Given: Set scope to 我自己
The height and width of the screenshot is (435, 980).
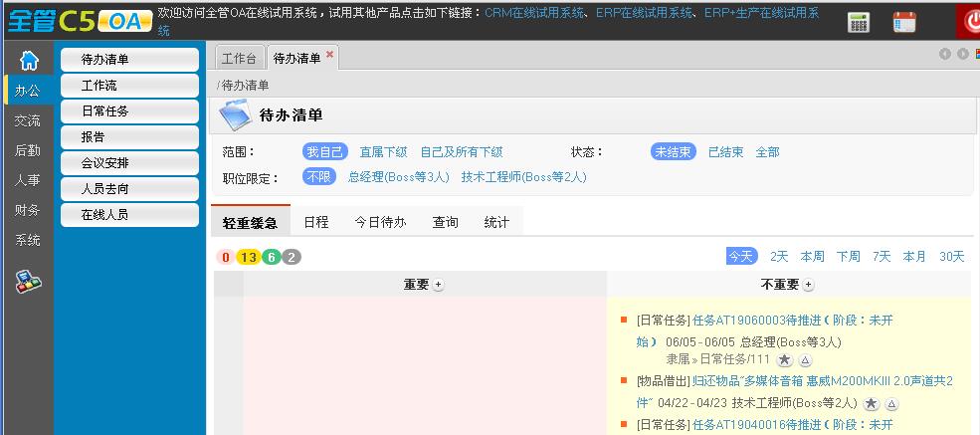Looking at the screenshot, I should (325, 152).
